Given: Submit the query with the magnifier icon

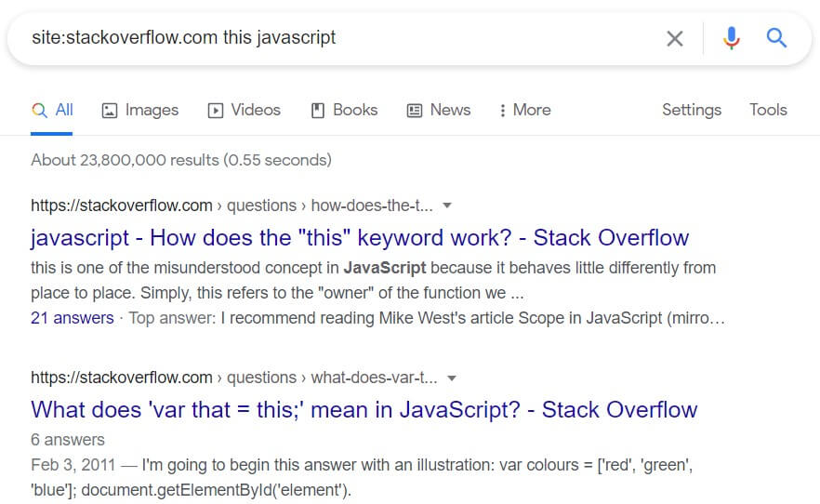Looking at the screenshot, I should [x=776, y=37].
